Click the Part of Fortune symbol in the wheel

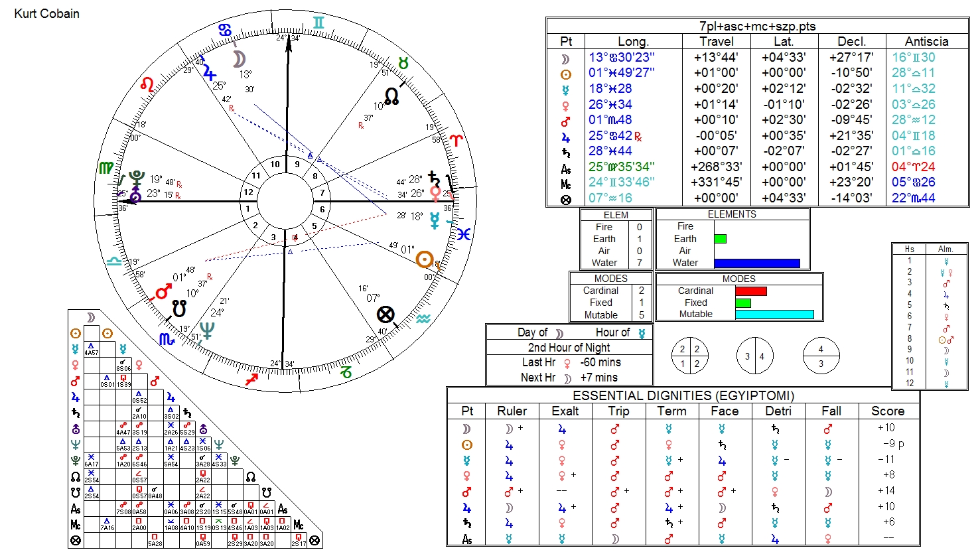point(385,314)
